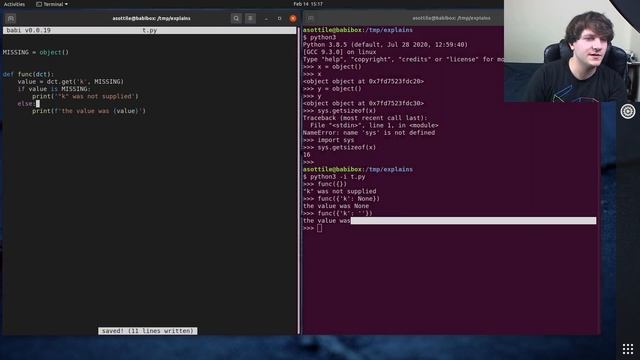Image resolution: width=640 pixels, height=360 pixels.
Task: Click the '>>> import sys' line
Action: 329,140
